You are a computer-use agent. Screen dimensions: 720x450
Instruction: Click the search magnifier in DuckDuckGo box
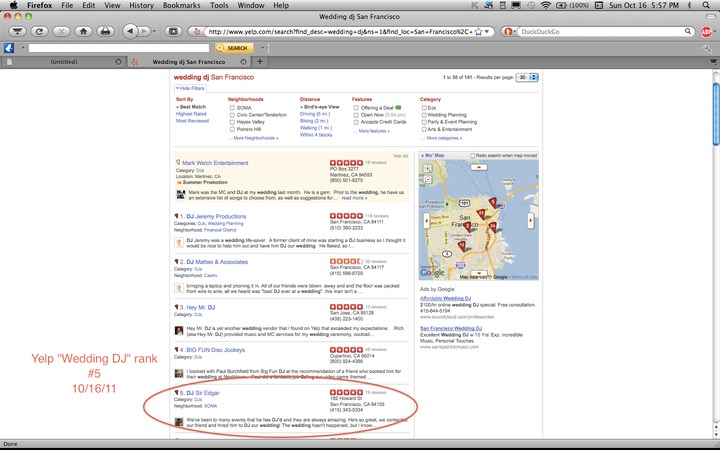(688, 31)
